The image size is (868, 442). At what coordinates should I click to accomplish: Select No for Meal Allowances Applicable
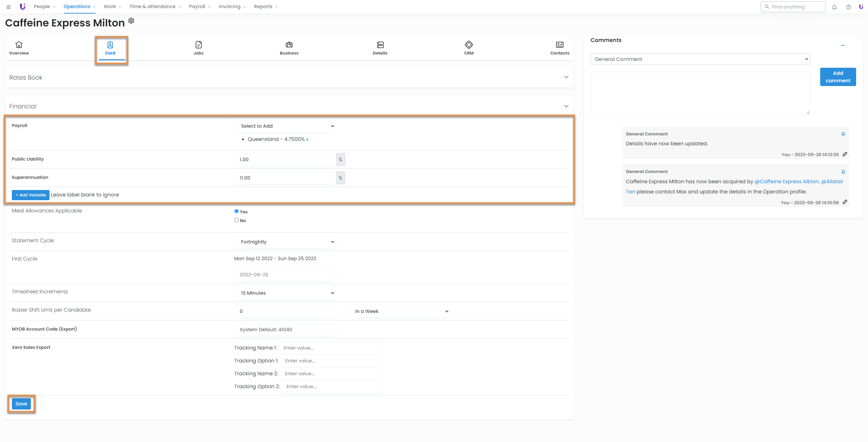236,220
